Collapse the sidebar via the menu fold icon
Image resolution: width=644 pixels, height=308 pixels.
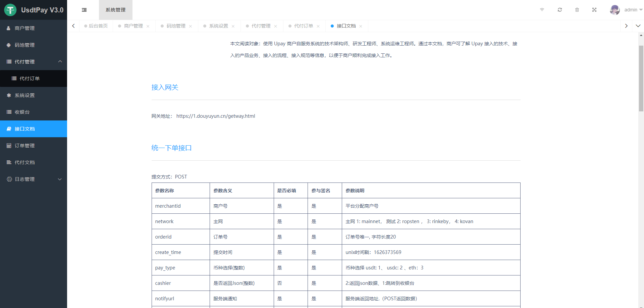[84, 10]
